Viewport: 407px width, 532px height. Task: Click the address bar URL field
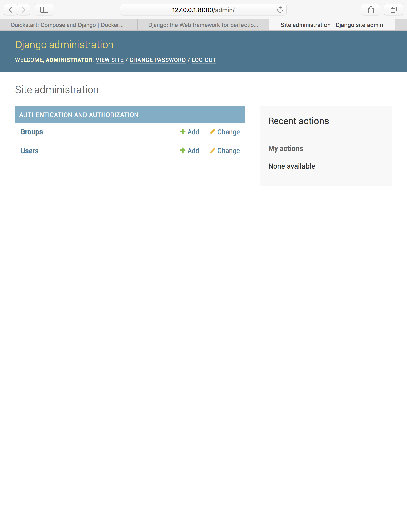tap(203, 10)
